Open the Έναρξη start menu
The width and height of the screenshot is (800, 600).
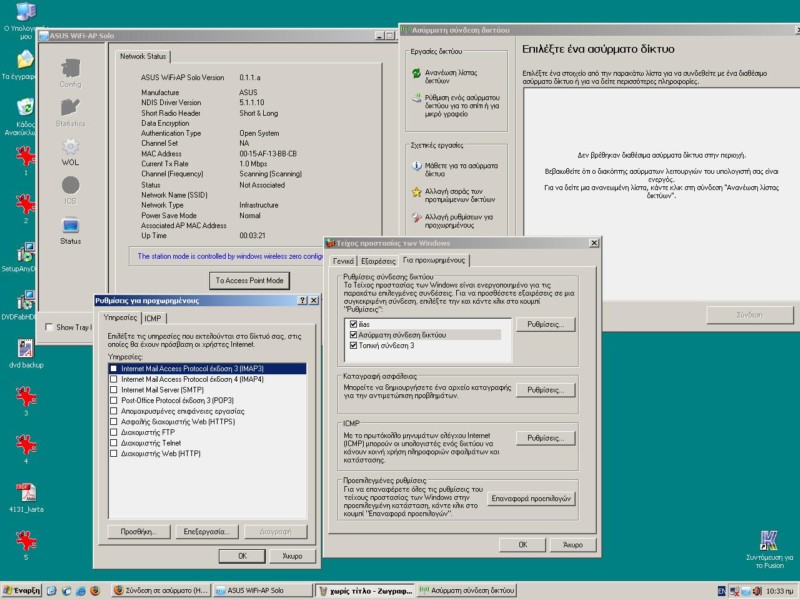[21, 590]
